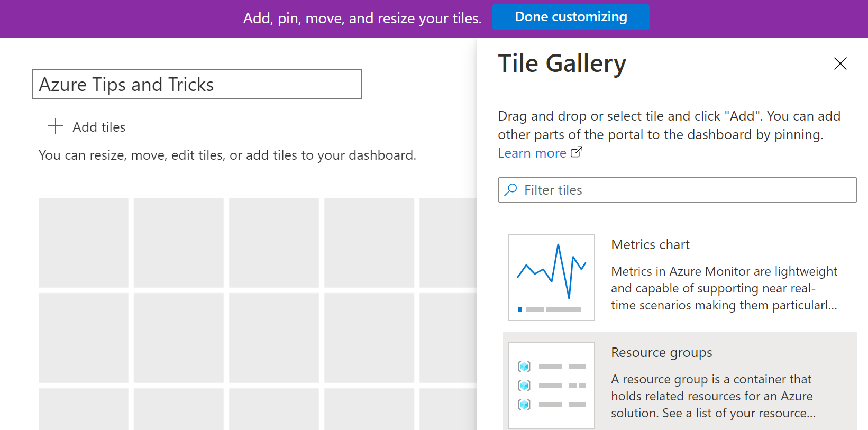Click the first resource cube icon in thumbnail
This screenshot has height=430, width=868.
[x=524, y=367]
